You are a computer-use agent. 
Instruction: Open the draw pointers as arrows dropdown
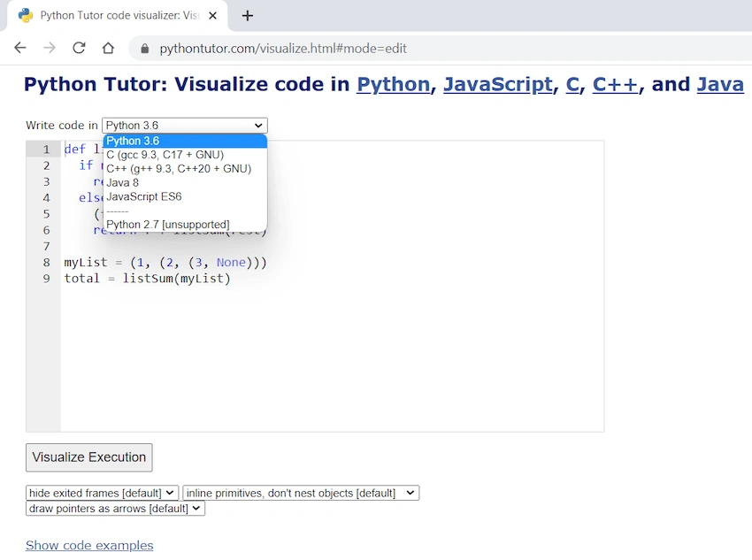tap(115, 508)
